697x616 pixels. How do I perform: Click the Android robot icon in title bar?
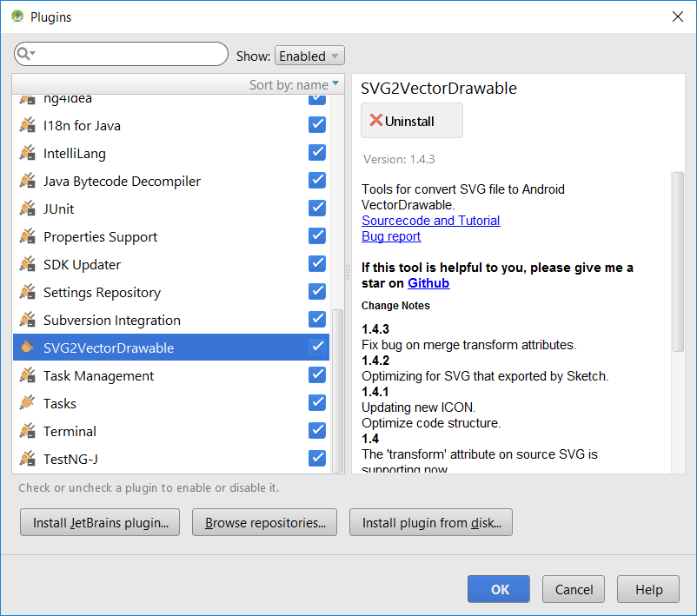[17, 17]
